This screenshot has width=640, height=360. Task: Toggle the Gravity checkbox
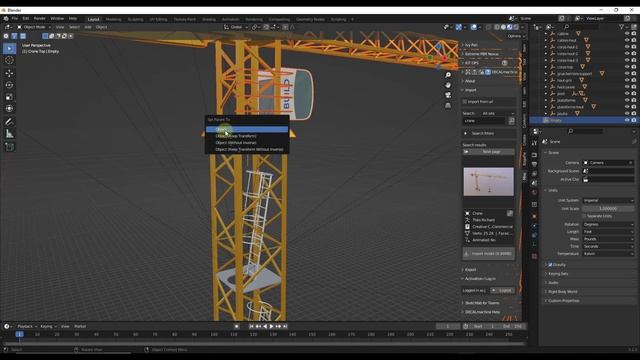tap(550, 265)
